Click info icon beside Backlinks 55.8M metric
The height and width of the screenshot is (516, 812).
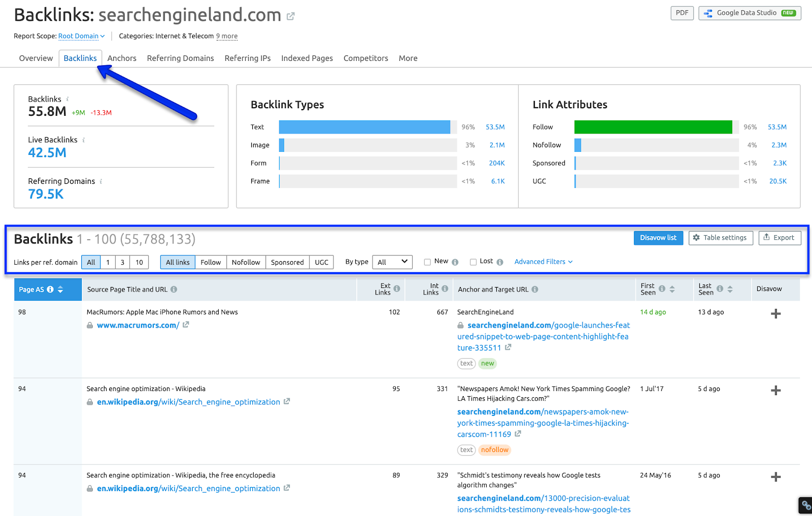[x=67, y=99]
